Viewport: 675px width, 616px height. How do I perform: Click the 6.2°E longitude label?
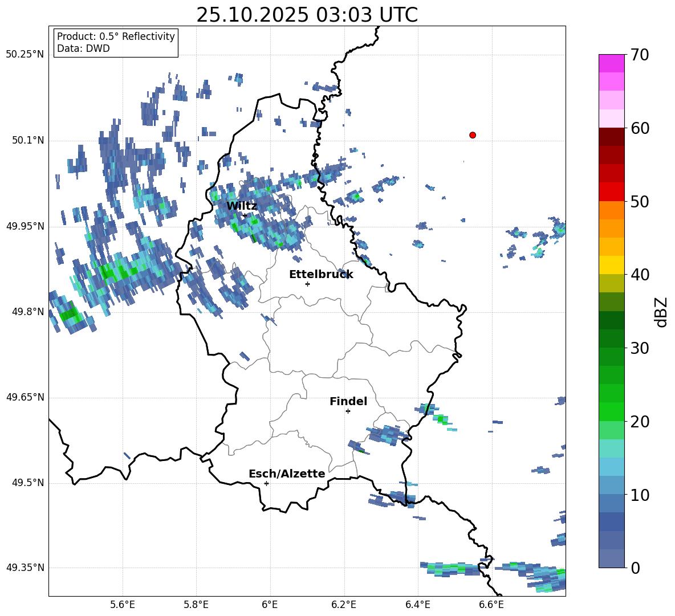(x=344, y=605)
